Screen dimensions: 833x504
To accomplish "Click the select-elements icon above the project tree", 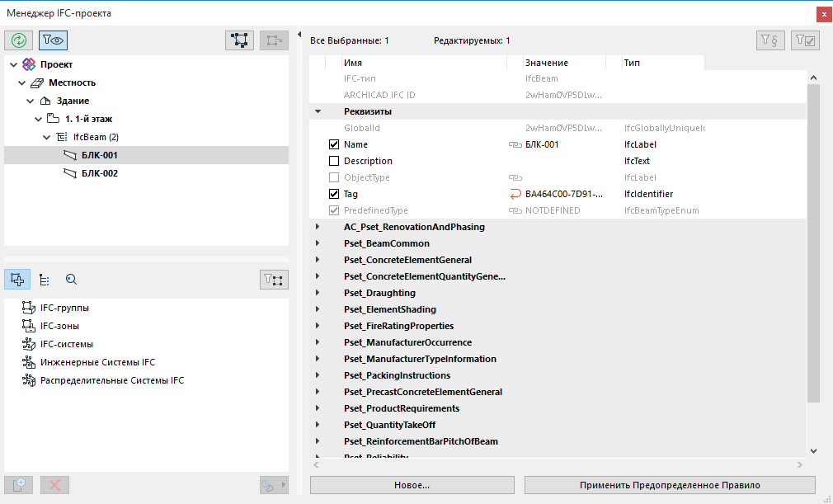I will click(x=240, y=40).
